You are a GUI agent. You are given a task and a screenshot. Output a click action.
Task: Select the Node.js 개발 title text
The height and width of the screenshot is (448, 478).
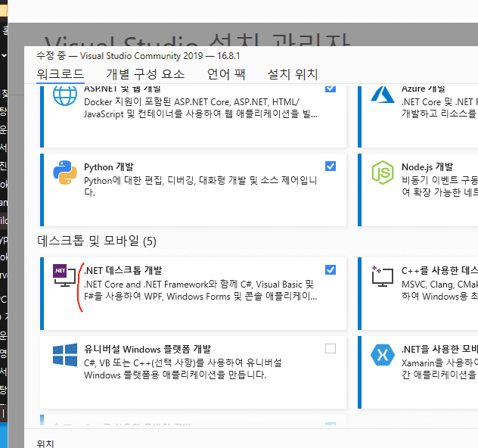[x=427, y=166]
